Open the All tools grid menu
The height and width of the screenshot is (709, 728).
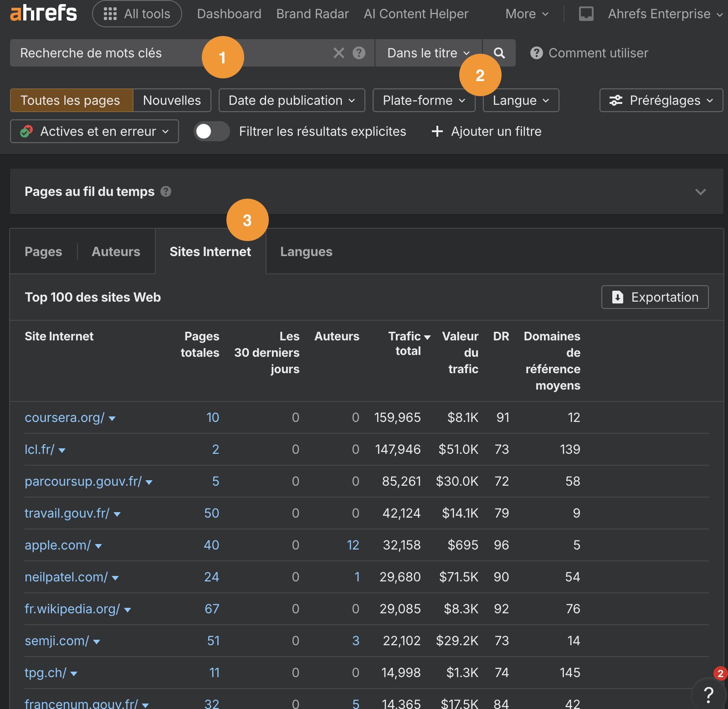tap(137, 14)
